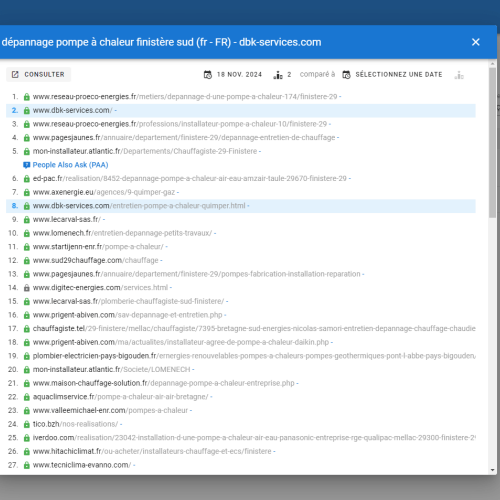This screenshot has height=500, width=500.
Task: Click green padlock next to iverdoo.com
Action: click(x=27, y=438)
